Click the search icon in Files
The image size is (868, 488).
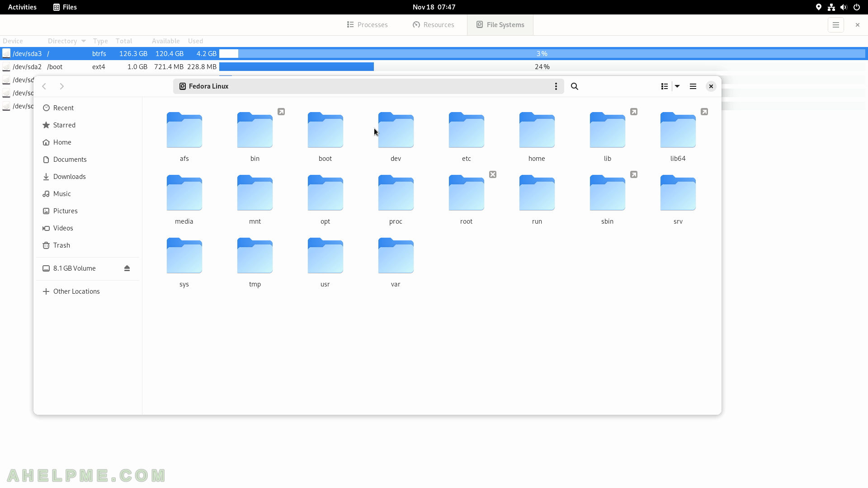pyautogui.click(x=575, y=86)
